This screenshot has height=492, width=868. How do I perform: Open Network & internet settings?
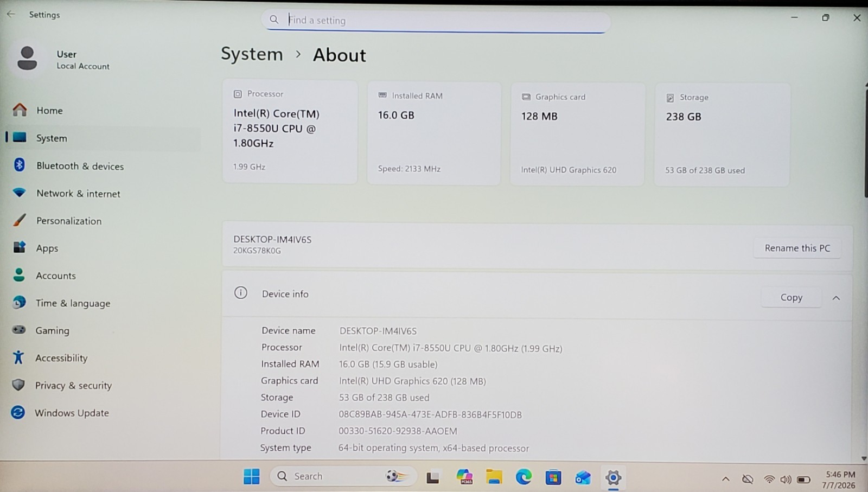103,194
